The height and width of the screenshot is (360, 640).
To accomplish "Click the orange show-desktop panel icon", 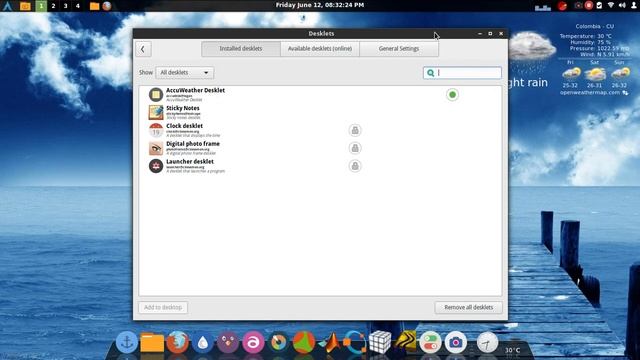I will [x=25, y=6].
